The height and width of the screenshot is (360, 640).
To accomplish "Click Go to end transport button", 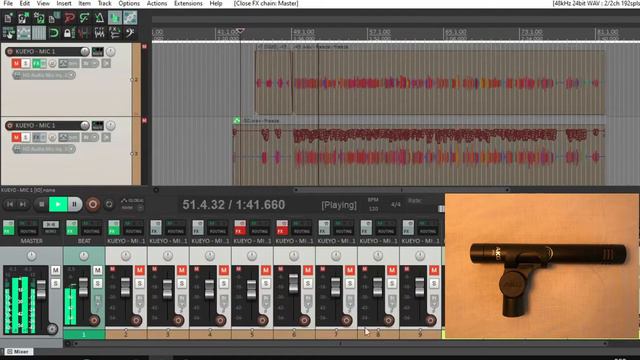I will 23,204.
